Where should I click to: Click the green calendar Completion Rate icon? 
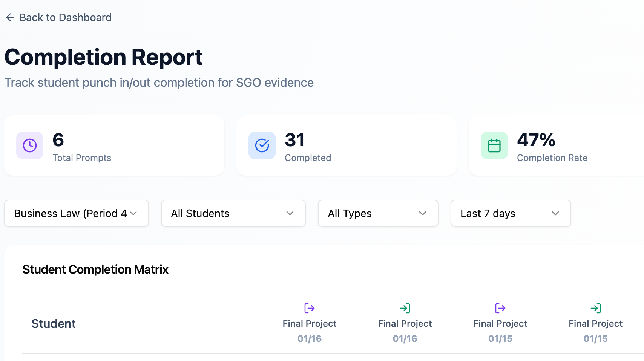(x=494, y=145)
